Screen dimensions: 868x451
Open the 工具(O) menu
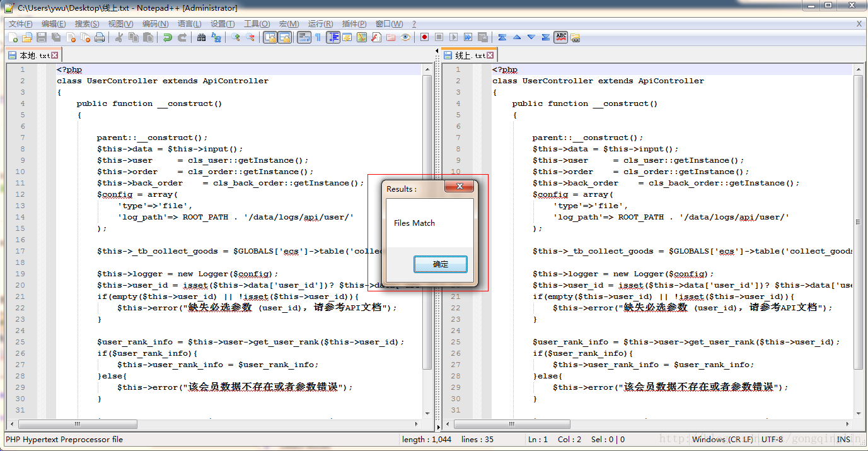(257, 24)
